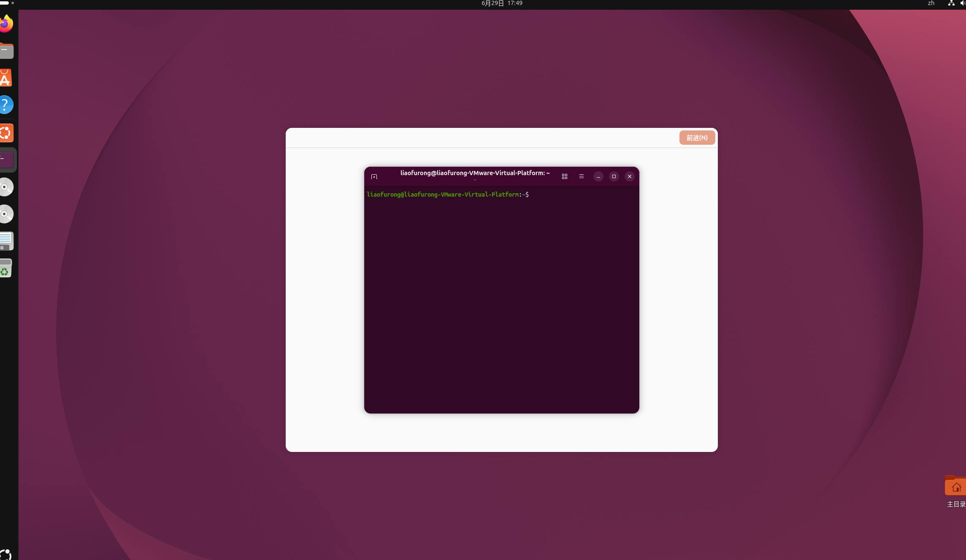Open the clock showing 6月29日 17:49
Image resolution: width=966 pixels, height=560 pixels.
[x=502, y=3]
